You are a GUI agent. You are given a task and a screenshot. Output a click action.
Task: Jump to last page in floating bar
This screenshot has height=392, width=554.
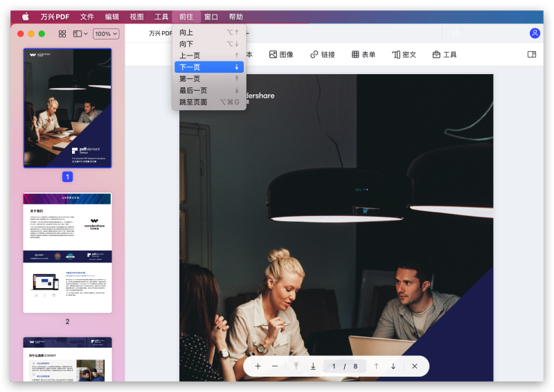pos(313,366)
